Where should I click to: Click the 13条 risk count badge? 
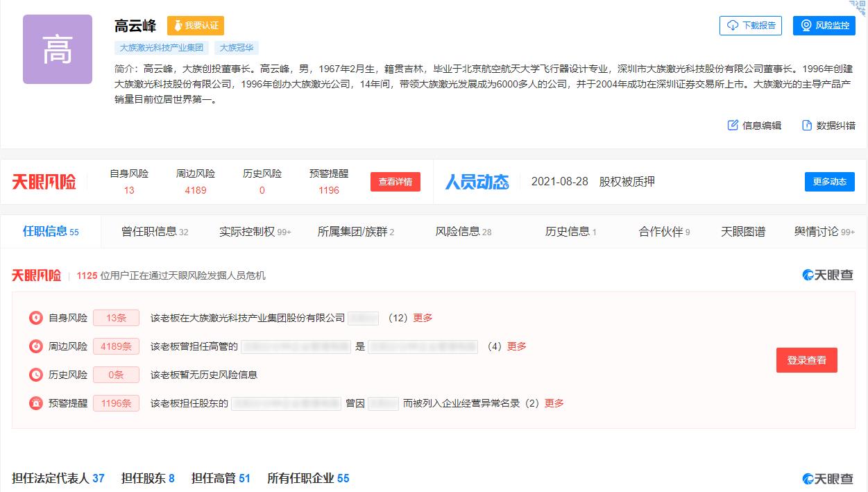[x=116, y=318]
